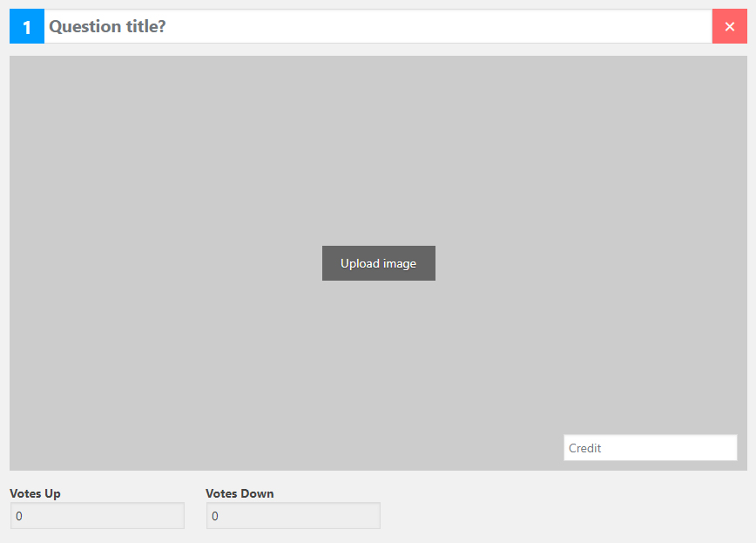Click the blue number 1 badge
Image resolution: width=756 pixels, height=543 pixels.
point(27,27)
